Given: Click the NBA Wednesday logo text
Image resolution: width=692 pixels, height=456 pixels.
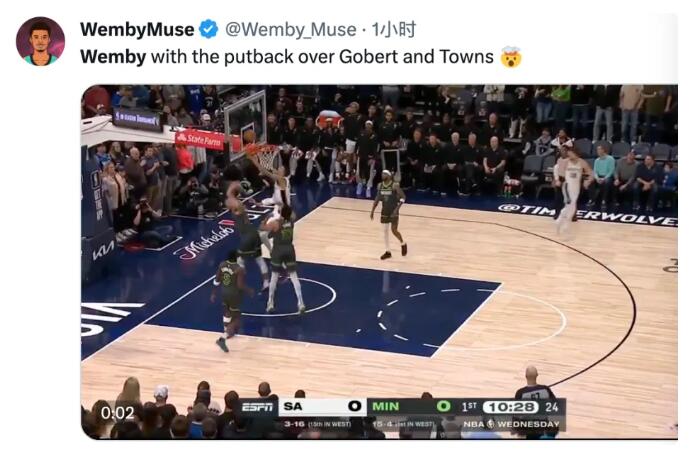Looking at the screenshot, I should [511, 424].
